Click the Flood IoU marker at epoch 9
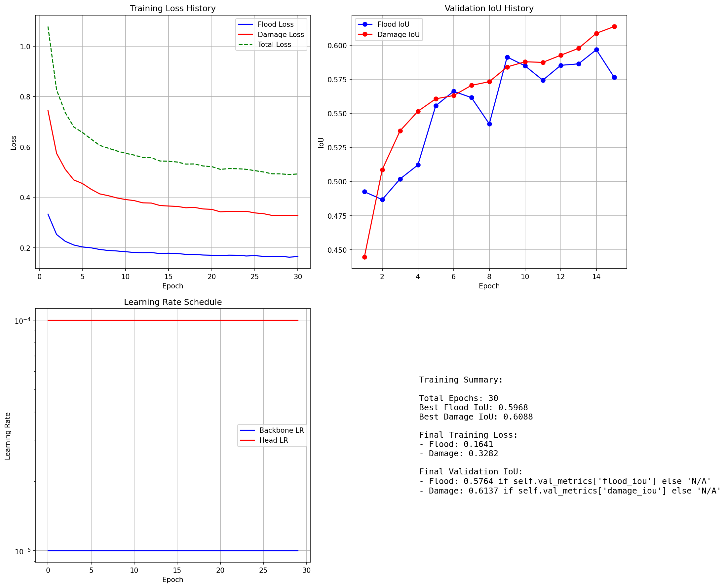 (507, 57)
